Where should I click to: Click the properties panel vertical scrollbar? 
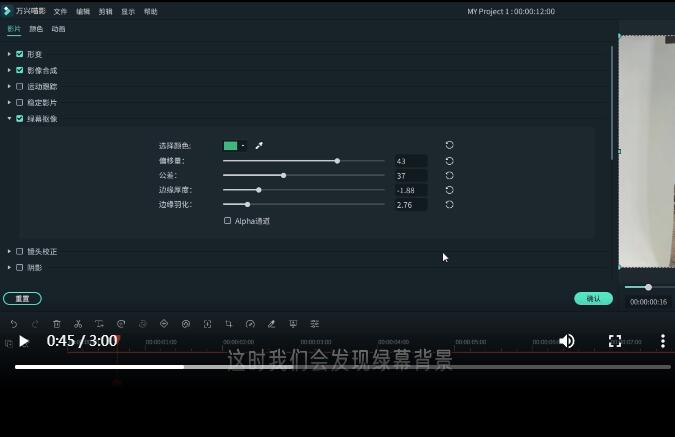pyautogui.click(x=612, y=103)
